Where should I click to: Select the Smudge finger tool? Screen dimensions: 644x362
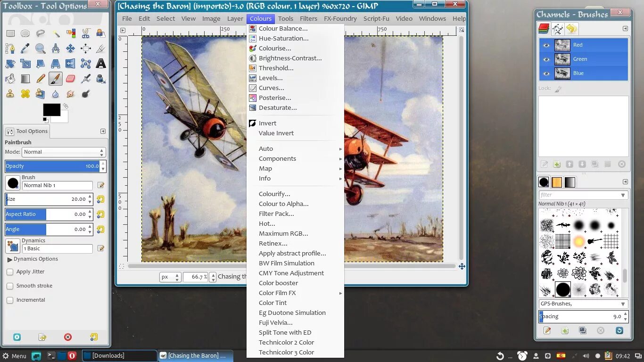71,94
